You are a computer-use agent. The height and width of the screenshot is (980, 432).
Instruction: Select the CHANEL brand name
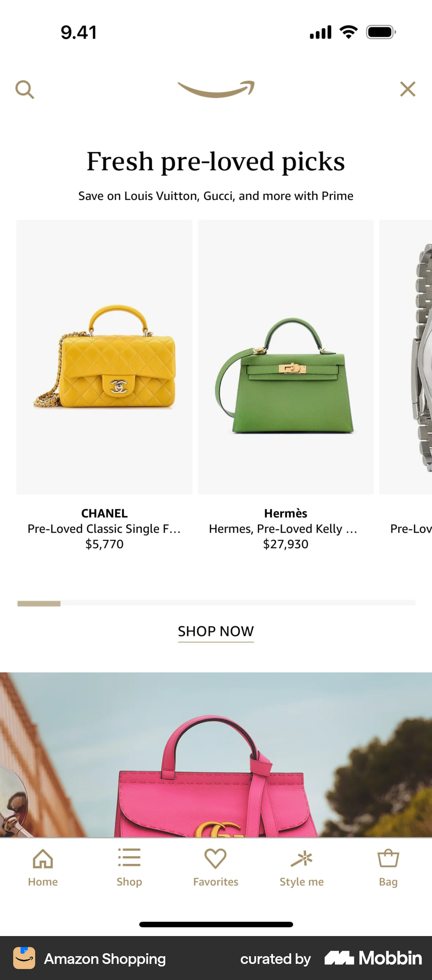[x=104, y=513]
